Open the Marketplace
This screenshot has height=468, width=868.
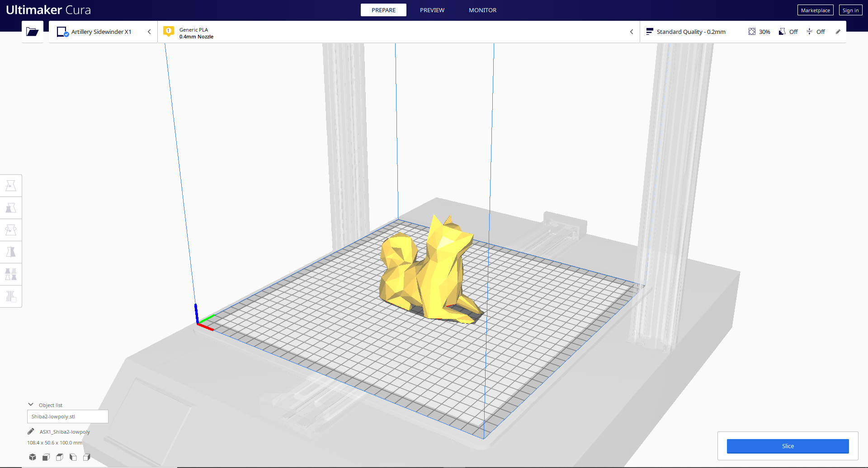click(816, 10)
